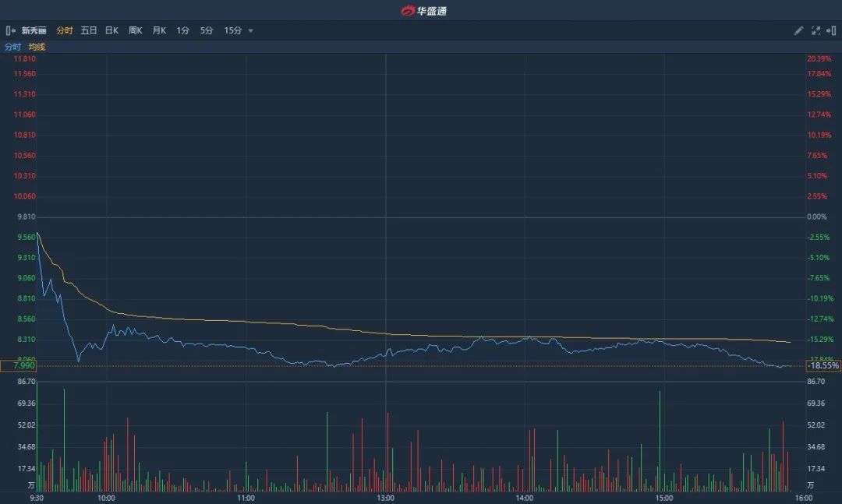Click the -18.55% change label
The width and height of the screenshot is (842, 504).
pos(824,365)
